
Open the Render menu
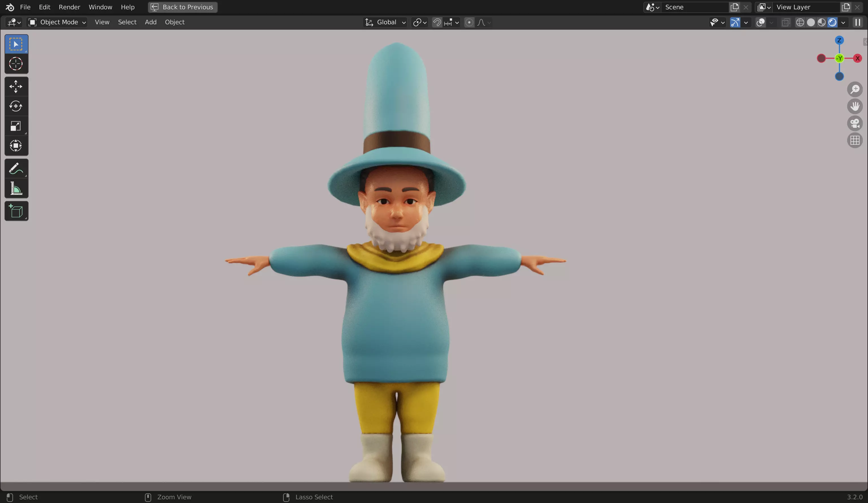pyautogui.click(x=69, y=7)
